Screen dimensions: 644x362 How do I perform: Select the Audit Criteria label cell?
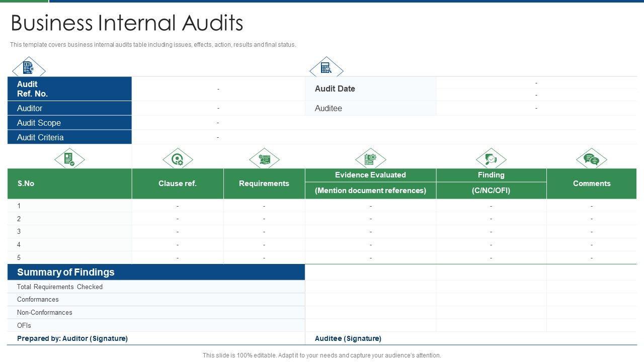(69, 137)
